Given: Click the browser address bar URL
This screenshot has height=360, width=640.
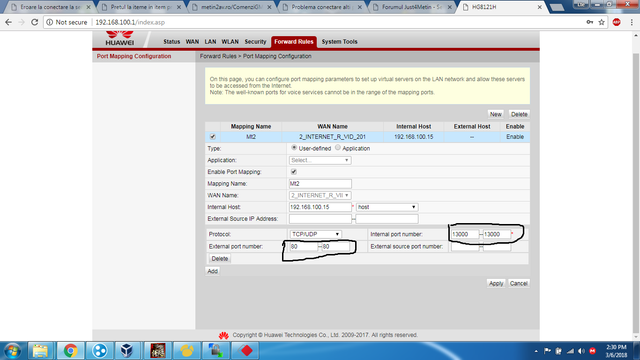Looking at the screenshot, I should coord(130,22).
